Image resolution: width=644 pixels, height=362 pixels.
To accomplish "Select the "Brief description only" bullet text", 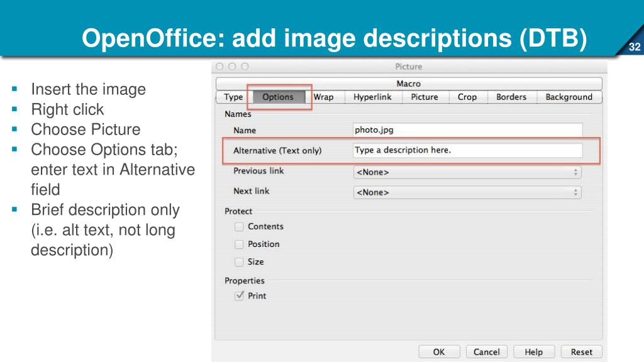I will click(x=105, y=210).
